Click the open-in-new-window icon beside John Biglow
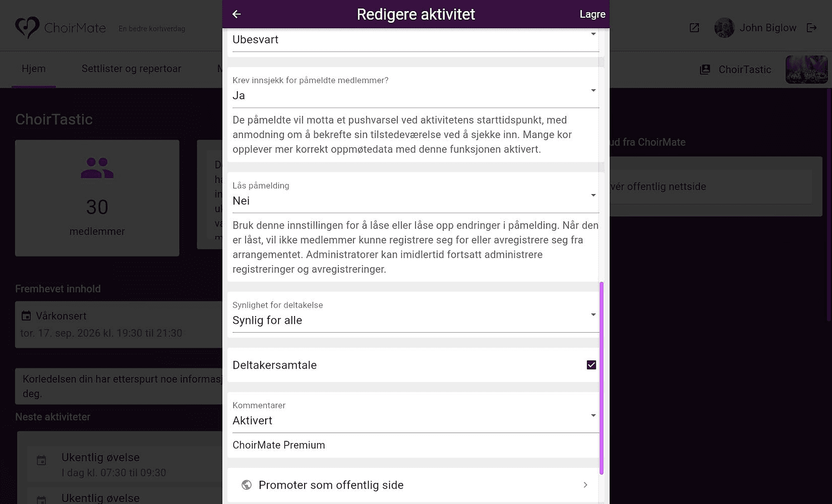 (x=694, y=28)
